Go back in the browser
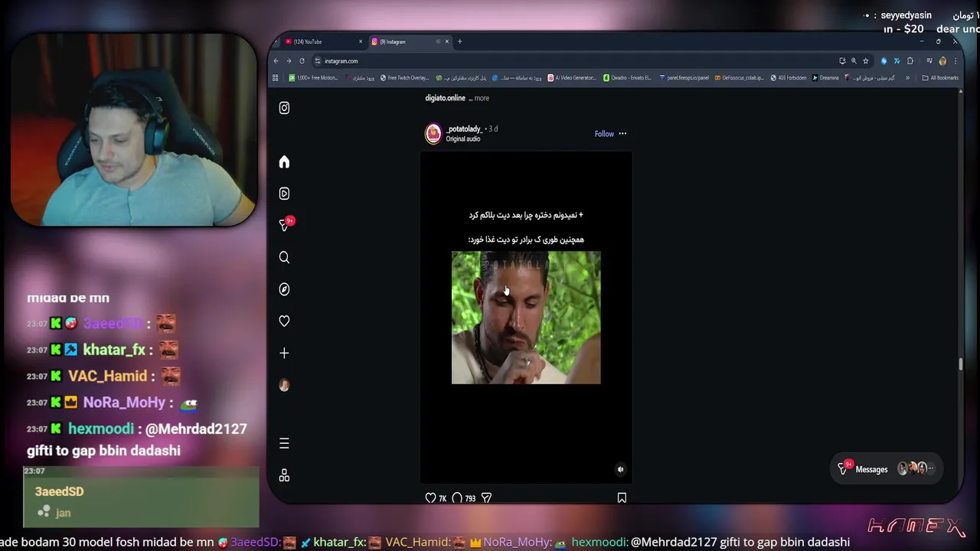The width and height of the screenshot is (980, 551). (x=276, y=61)
